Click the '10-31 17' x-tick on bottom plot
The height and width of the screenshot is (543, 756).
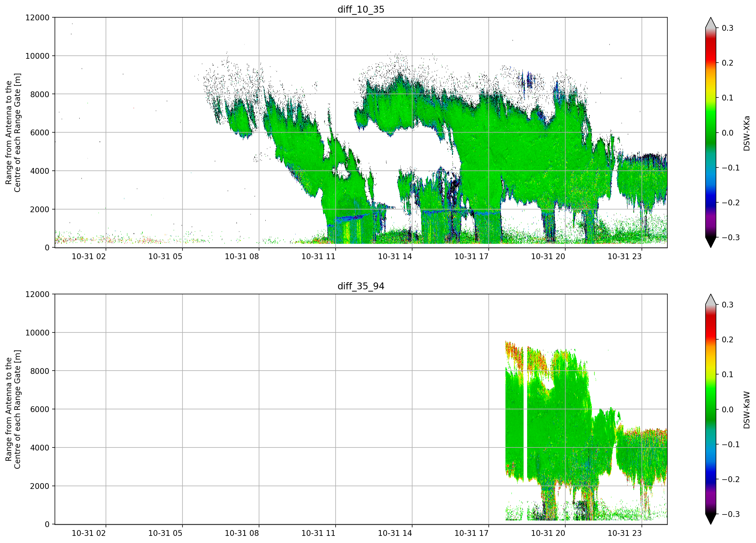click(x=472, y=533)
